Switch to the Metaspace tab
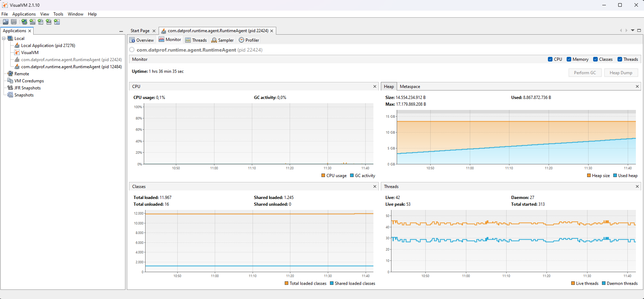Viewport: 644px width, 299px height. (x=410, y=87)
